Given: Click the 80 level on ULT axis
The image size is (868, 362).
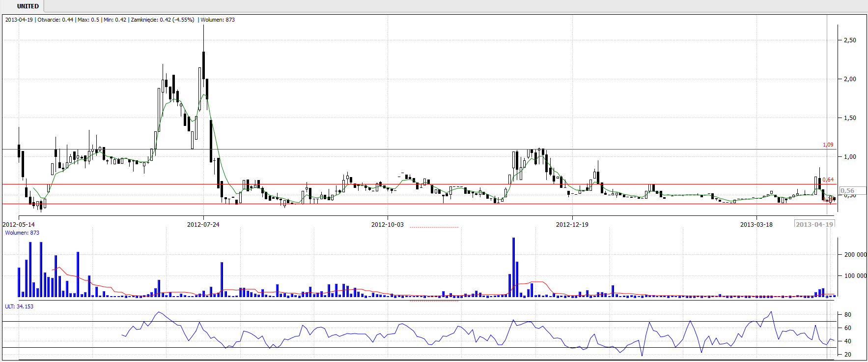Looking at the screenshot, I should point(848,315).
